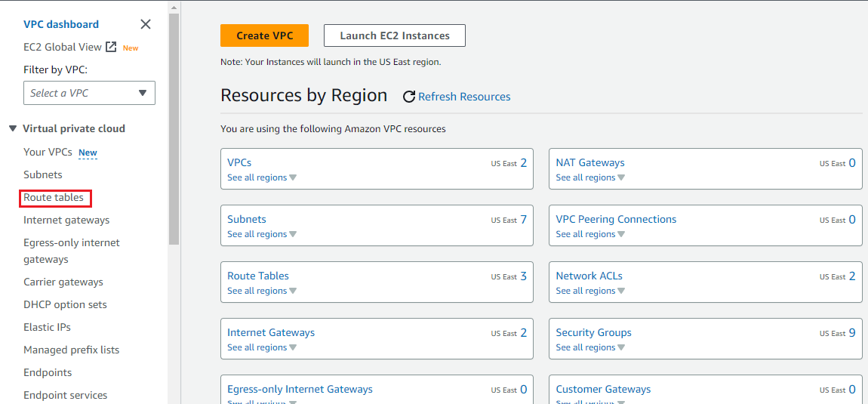The width and height of the screenshot is (868, 404).
Task: Click the Refresh Resources link
Action: tap(464, 97)
